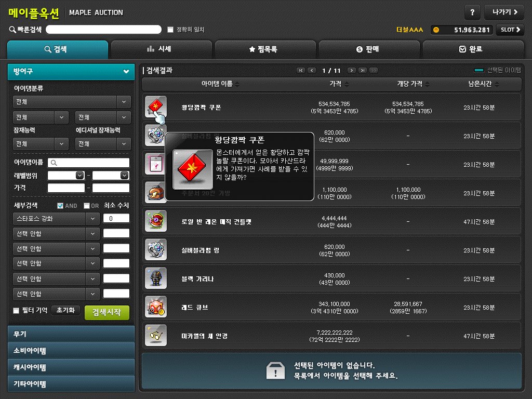The width and height of the screenshot is (532, 399).
Task: Open the 스타포스 강화 detail dropdown
Action: [x=56, y=219]
